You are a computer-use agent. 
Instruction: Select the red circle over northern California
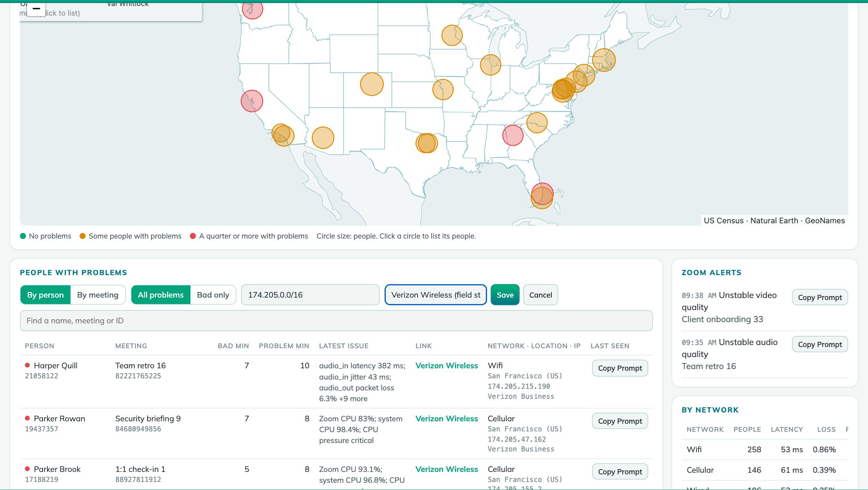click(252, 101)
